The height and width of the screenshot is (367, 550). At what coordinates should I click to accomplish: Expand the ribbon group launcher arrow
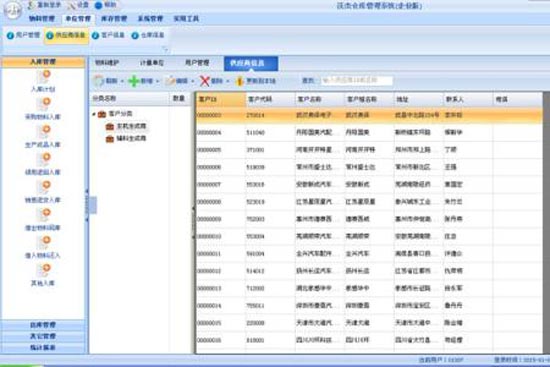tap(166, 49)
